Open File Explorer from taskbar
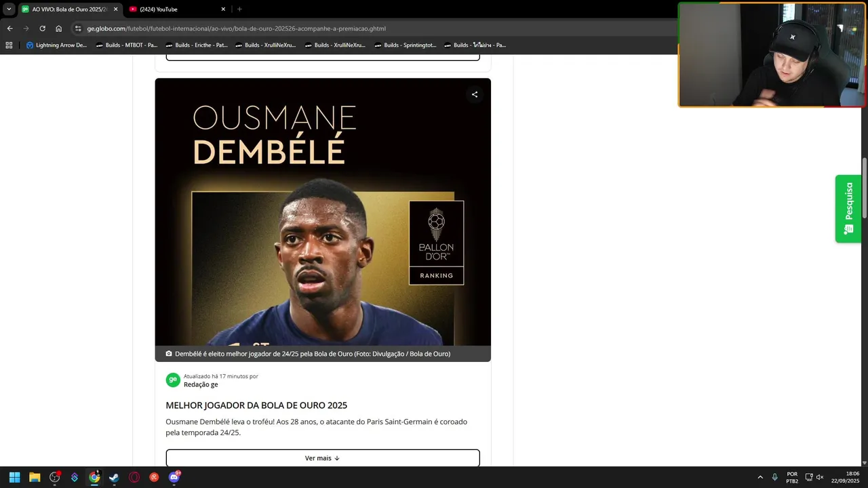This screenshot has width=868, height=488. tap(35, 477)
